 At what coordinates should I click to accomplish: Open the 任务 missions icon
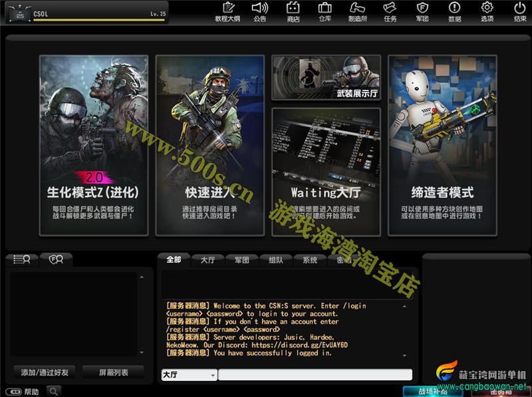pos(390,11)
